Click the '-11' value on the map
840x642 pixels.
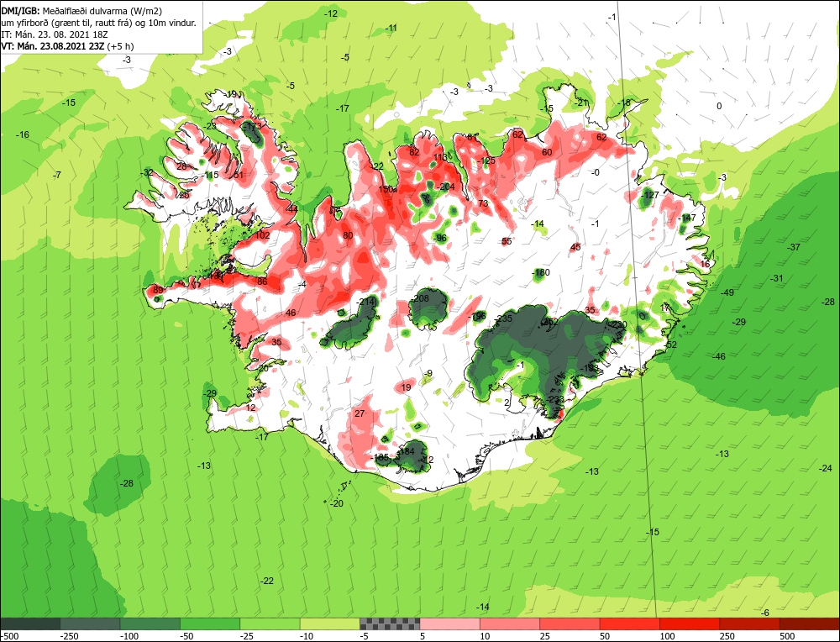click(x=391, y=28)
